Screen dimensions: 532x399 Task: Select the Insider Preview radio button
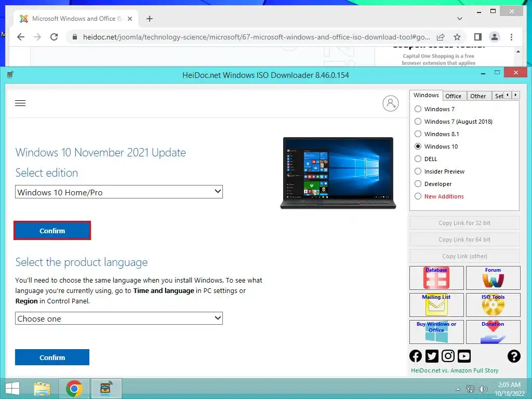tap(418, 171)
